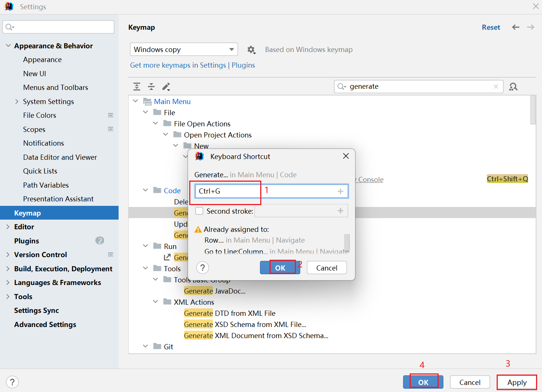542x392 pixels.
Task: Go back with the left arrow
Action: 516,27
